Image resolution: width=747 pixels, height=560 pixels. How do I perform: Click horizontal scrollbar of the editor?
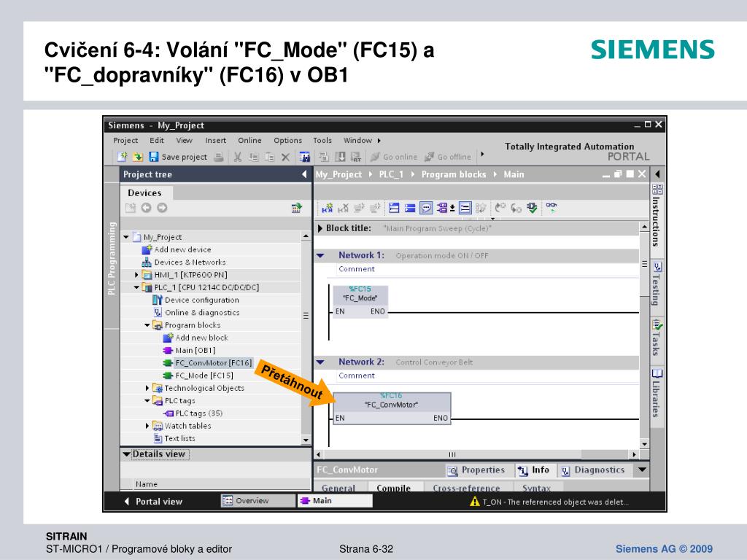point(452,454)
